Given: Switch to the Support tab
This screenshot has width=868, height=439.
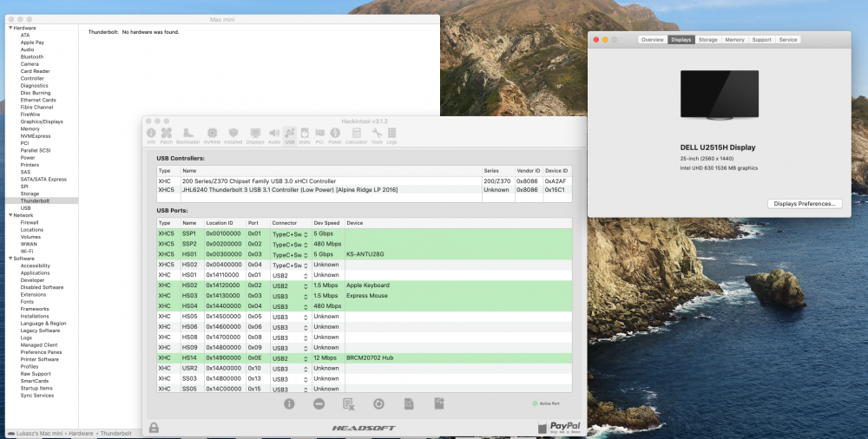Looking at the screenshot, I should 762,40.
